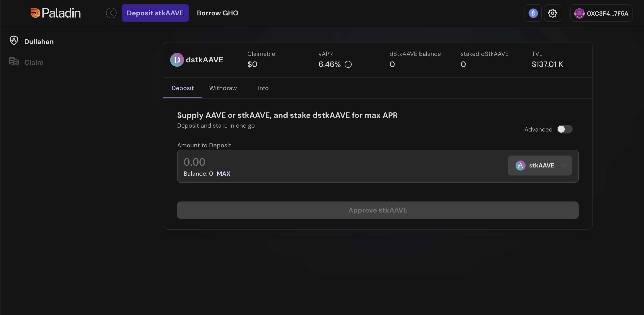644x315 pixels.
Task: Open the settings gear icon
Action: coord(552,13)
